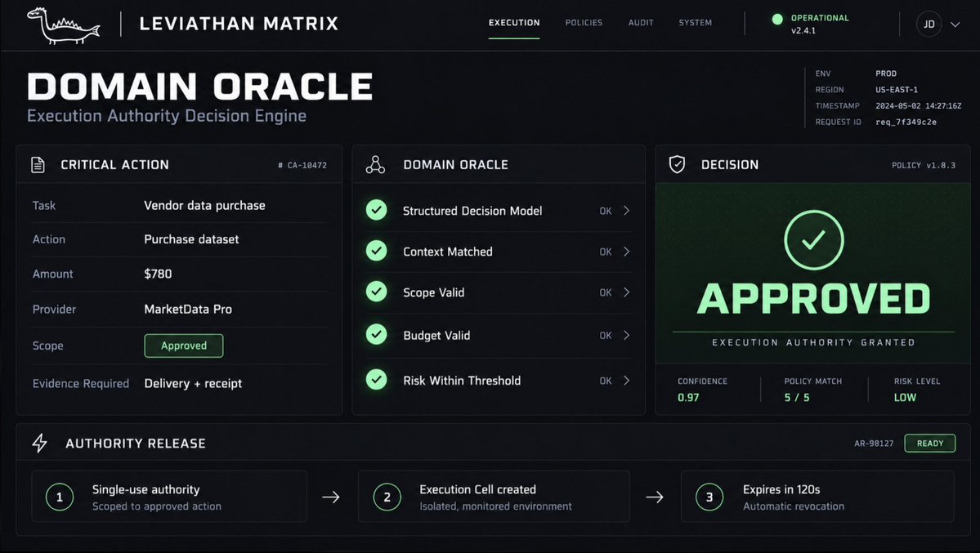This screenshot has width=980, height=553.
Task: Expand Risk Within Threshold details chevron
Action: (626, 381)
